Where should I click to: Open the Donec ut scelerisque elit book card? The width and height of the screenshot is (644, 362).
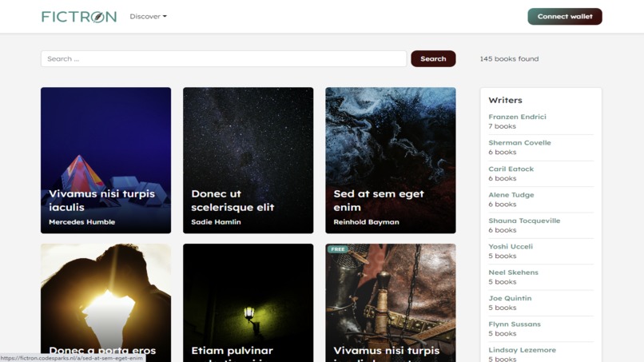[248, 161]
